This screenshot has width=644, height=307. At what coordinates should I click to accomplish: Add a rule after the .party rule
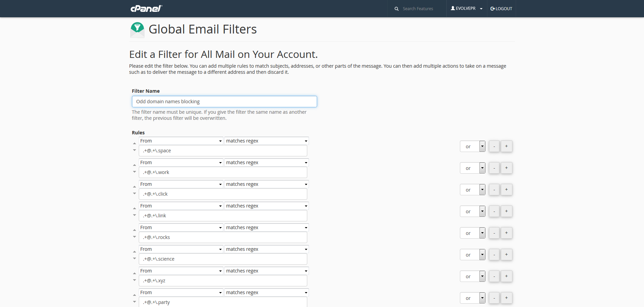click(x=506, y=298)
